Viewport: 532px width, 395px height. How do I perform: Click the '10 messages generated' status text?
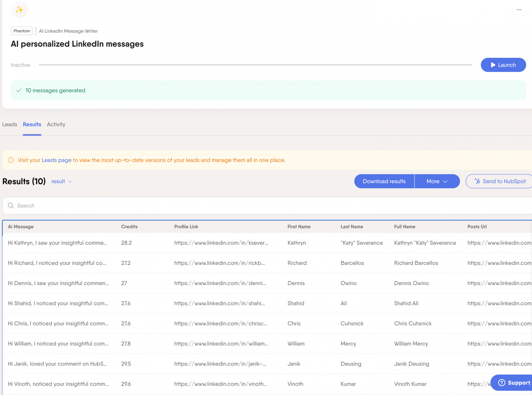55,90
